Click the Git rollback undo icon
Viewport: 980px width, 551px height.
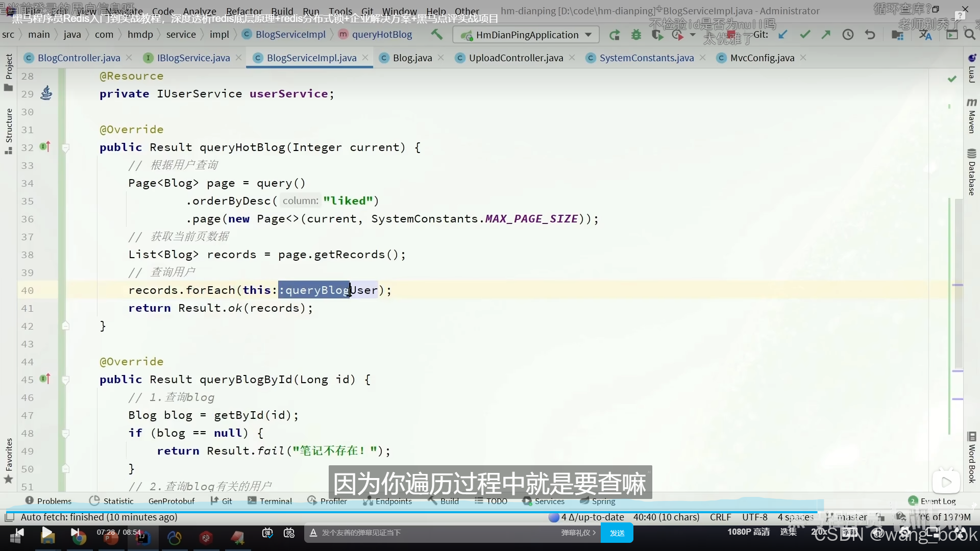pos(870,34)
